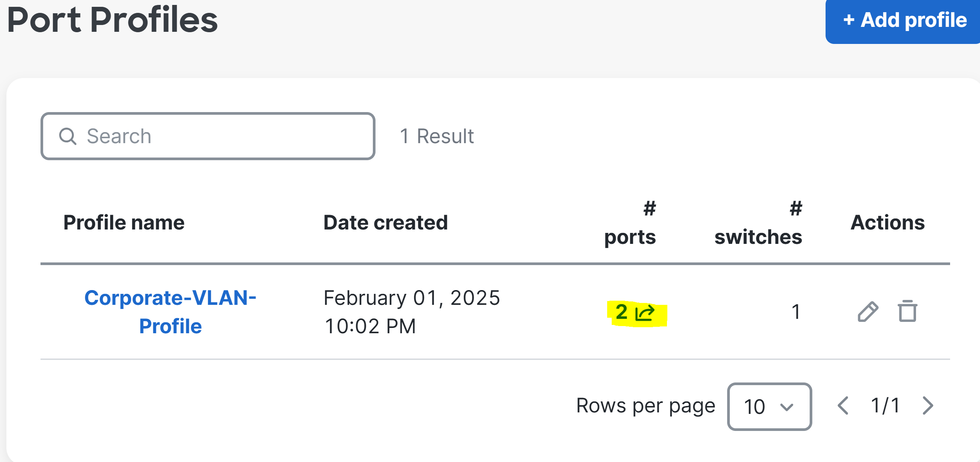Viewport: 980px width, 462px height.
Task: Click the # ports column header
Action: coord(630,223)
